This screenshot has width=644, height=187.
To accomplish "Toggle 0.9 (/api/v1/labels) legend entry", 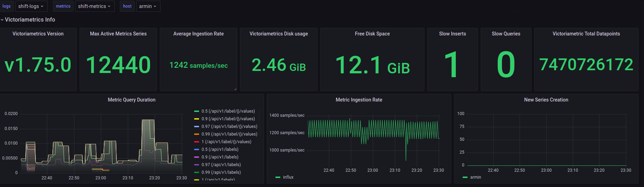I will coord(220,157).
